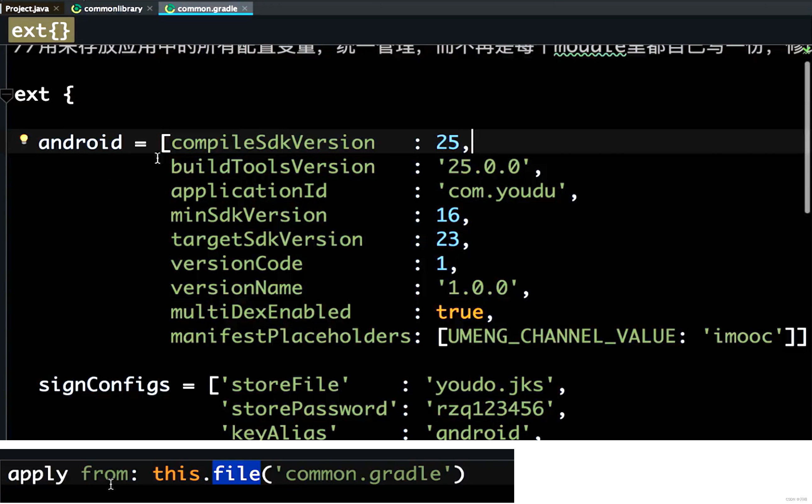The height and width of the screenshot is (504, 812).
Task: Click the '25.0.0' string value
Action: [x=484, y=167]
